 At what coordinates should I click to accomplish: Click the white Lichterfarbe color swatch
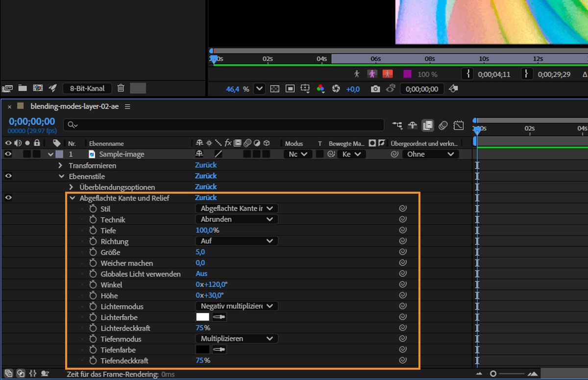tap(202, 317)
